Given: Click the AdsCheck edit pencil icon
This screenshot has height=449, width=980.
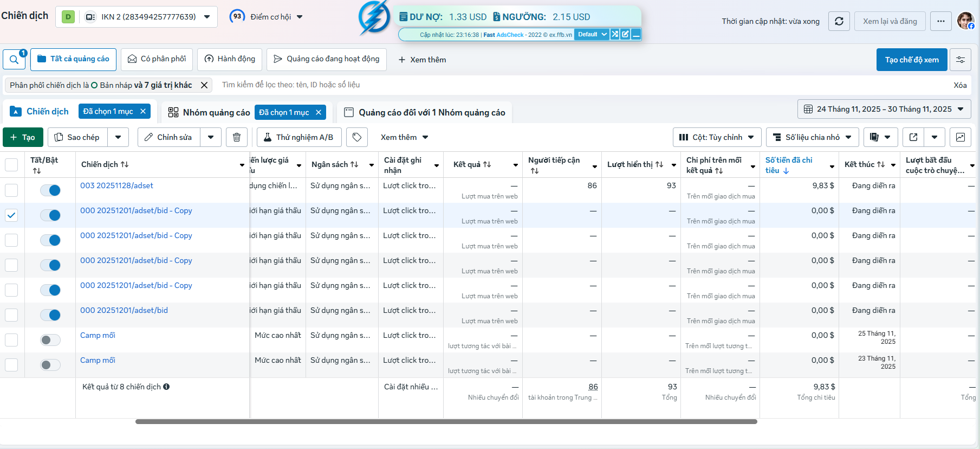Looking at the screenshot, I should 625,34.
